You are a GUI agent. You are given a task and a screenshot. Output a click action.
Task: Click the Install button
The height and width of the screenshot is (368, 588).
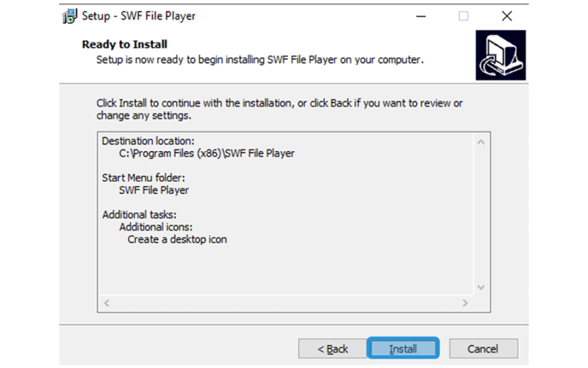point(403,348)
